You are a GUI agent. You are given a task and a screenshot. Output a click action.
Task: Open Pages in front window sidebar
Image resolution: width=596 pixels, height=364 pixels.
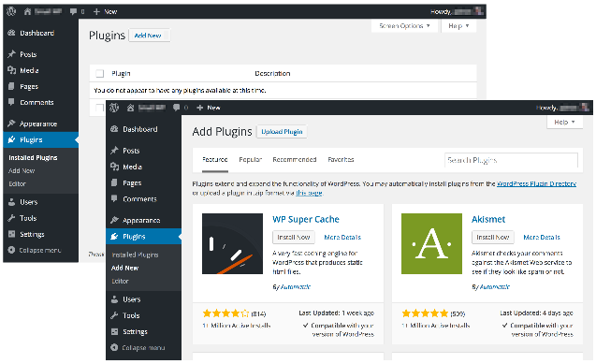(126, 182)
